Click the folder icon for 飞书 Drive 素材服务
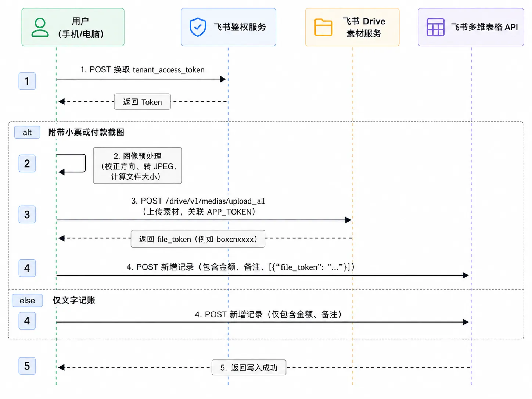The width and height of the screenshot is (532, 399). (x=323, y=27)
